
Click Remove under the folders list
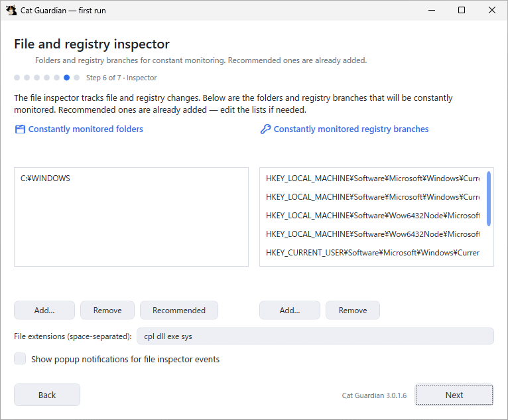(x=107, y=310)
